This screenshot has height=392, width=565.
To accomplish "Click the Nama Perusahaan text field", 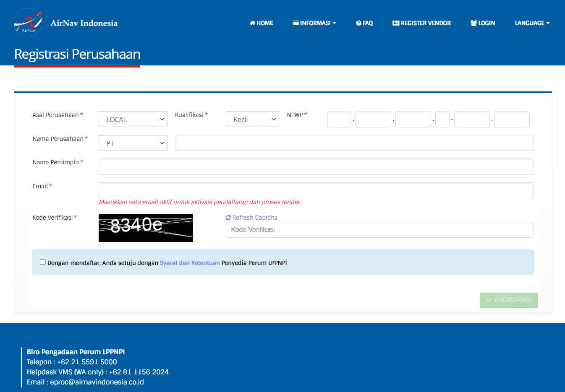I will (x=354, y=143).
